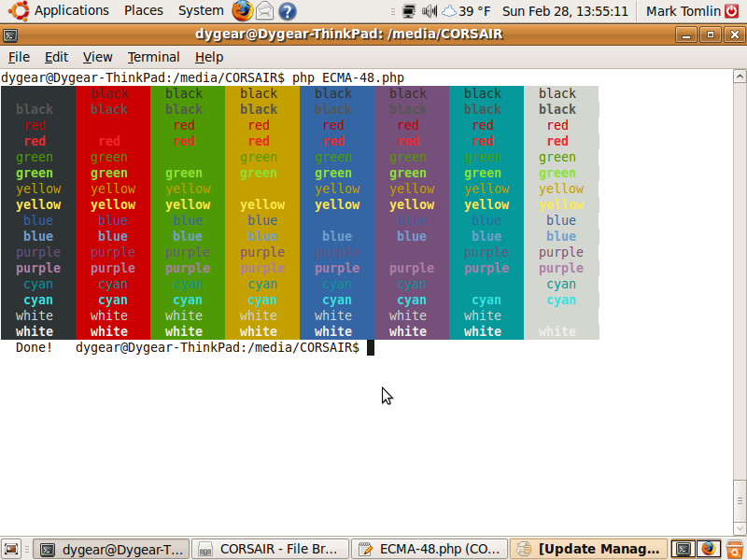Open the terminal File menu
The width and height of the screenshot is (747, 560).
[x=19, y=57]
